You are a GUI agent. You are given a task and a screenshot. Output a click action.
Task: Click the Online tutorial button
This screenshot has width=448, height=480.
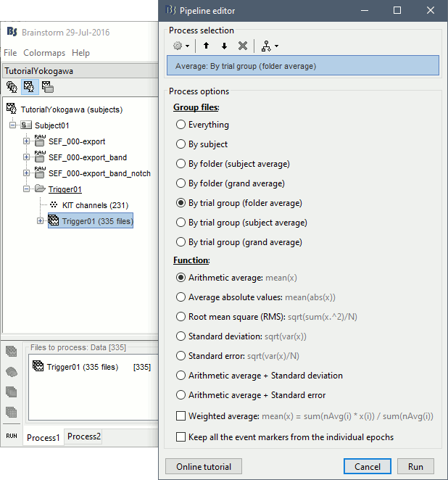coord(203,466)
